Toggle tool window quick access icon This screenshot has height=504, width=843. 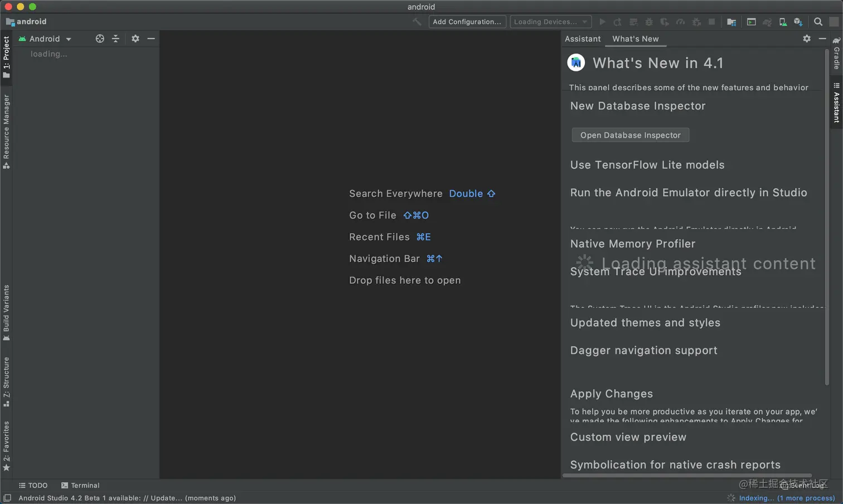coord(7,498)
